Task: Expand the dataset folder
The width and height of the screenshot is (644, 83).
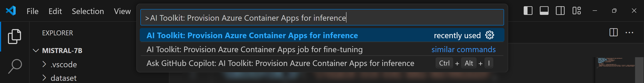Action: coord(44,78)
